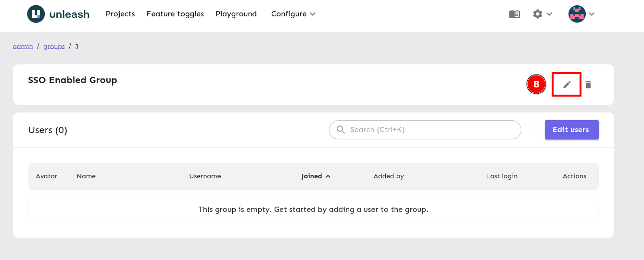Edit the SSO Enabled Group with pencil icon

coord(567,85)
